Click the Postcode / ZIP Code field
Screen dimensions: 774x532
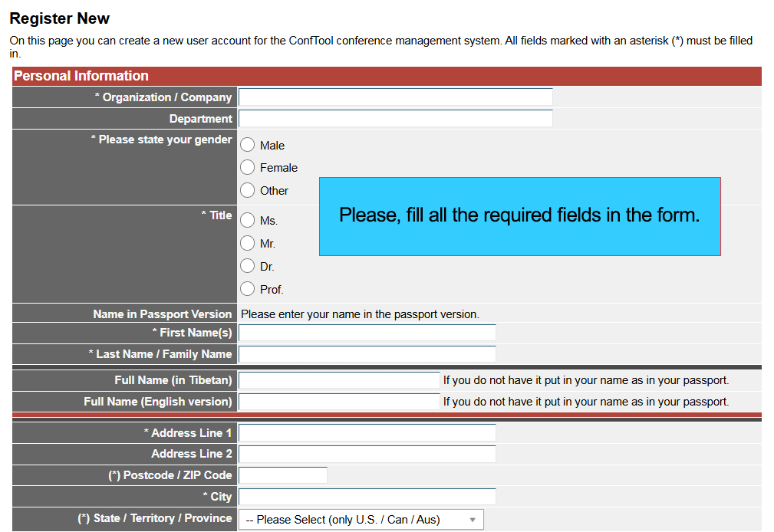pyautogui.click(x=283, y=475)
